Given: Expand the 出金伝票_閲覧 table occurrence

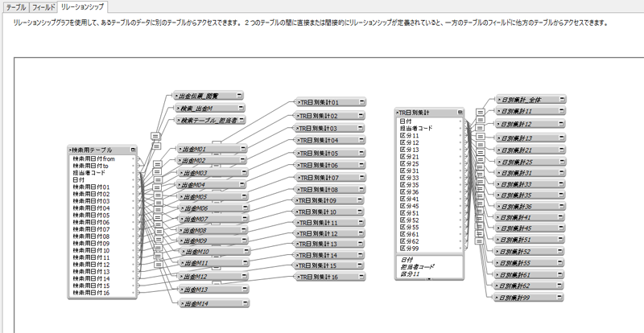Looking at the screenshot, I should click(x=239, y=95).
